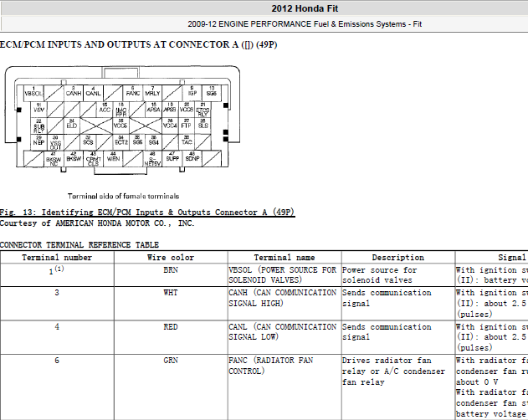Click the MRLY pin 7 in connector diagram

tap(152, 93)
